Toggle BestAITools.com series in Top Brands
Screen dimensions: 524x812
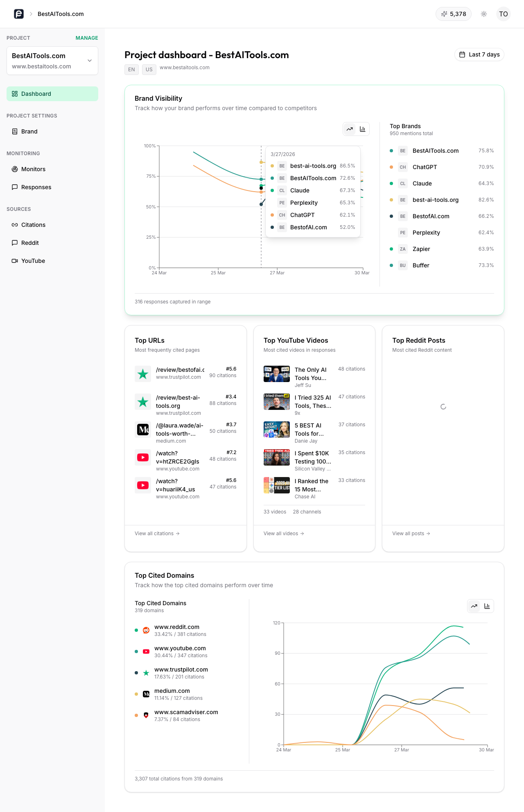point(442,151)
